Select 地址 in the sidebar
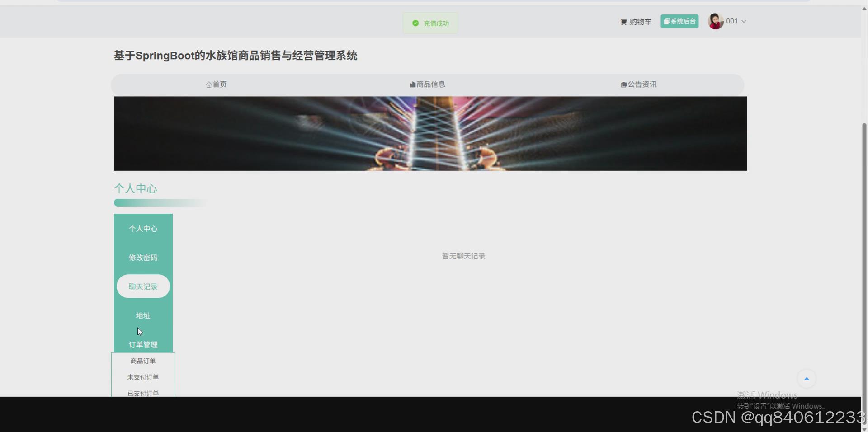 pyautogui.click(x=143, y=315)
